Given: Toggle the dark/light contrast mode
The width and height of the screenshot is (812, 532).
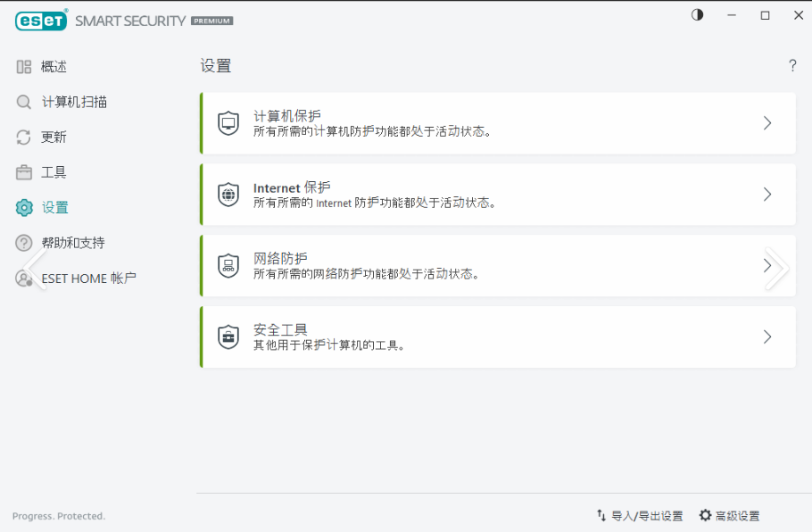Looking at the screenshot, I should click(x=697, y=15).
